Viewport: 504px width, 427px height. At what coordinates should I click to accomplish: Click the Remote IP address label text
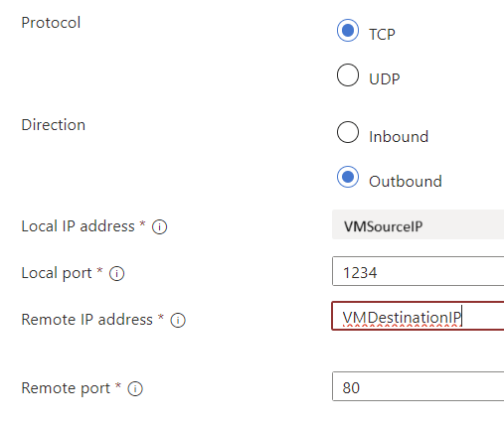[86, 320]
